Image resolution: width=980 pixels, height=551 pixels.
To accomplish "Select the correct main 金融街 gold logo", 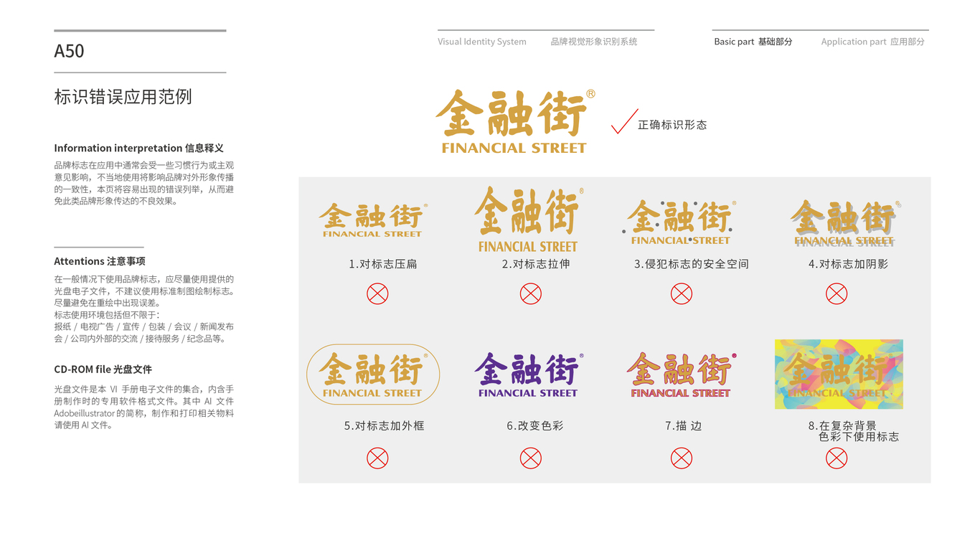I will (515, 121).
